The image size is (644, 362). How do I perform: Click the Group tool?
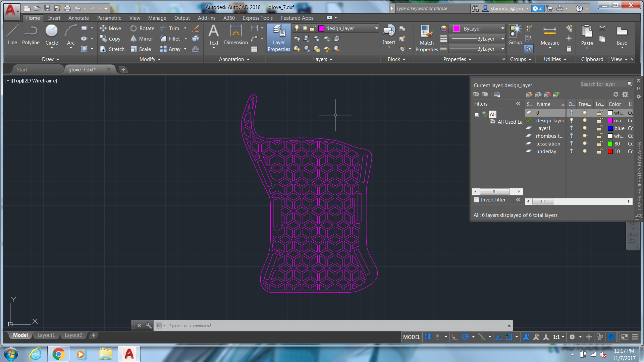pos(515,35)
